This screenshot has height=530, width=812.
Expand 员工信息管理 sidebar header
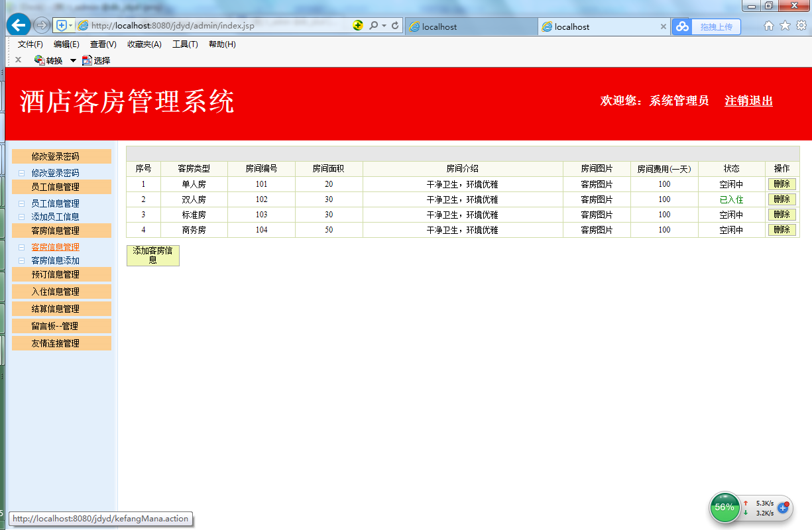62,187
